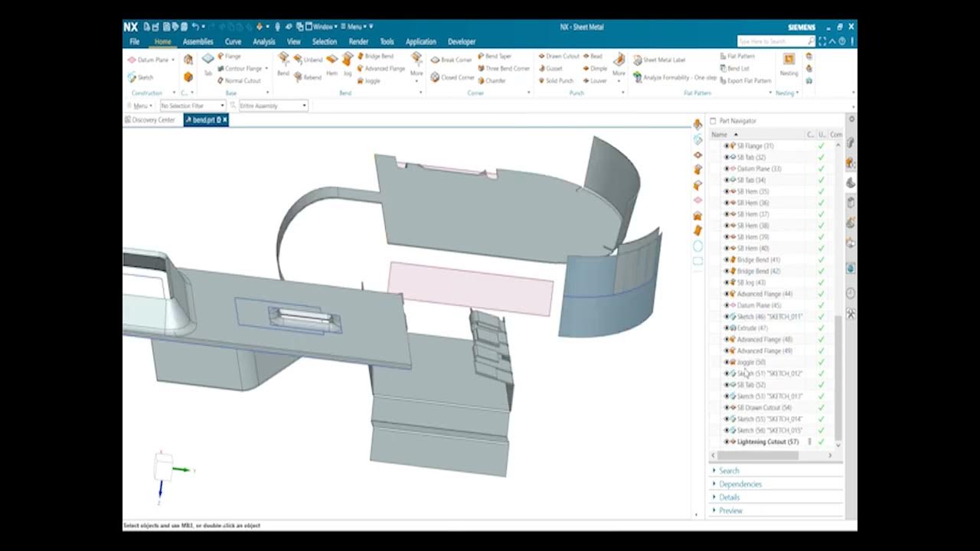
Task: Hide the SB Hem (35) feature
Action: (x=727, y=191)
